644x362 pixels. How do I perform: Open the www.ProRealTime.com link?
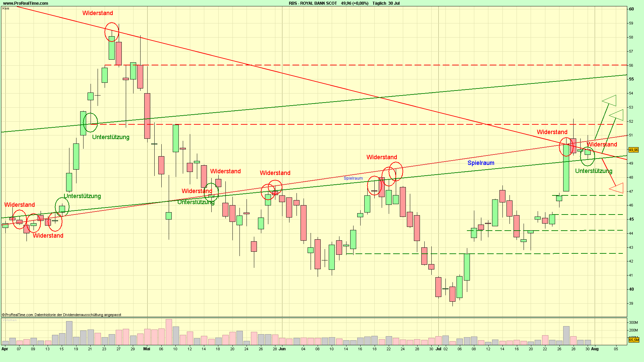(x=25, y=3)
